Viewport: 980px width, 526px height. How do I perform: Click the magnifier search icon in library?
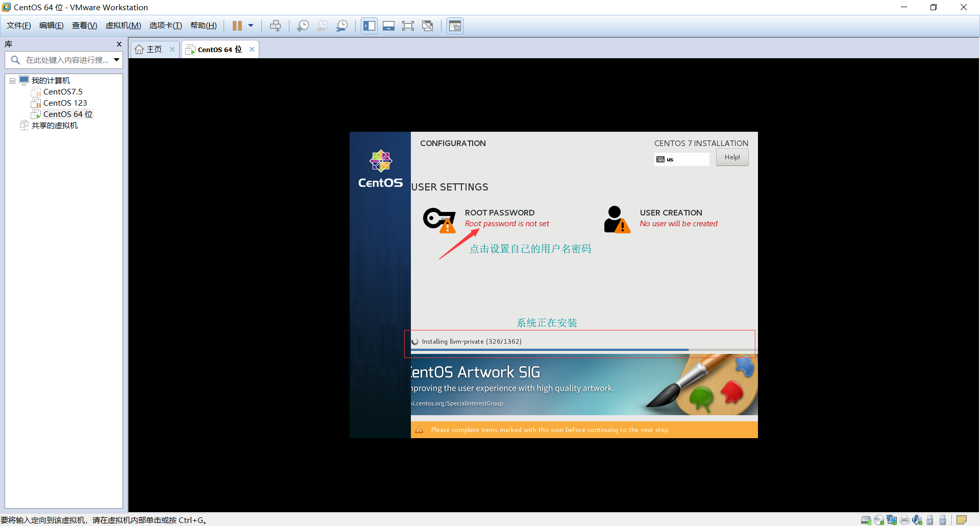(x=15, y=60)
